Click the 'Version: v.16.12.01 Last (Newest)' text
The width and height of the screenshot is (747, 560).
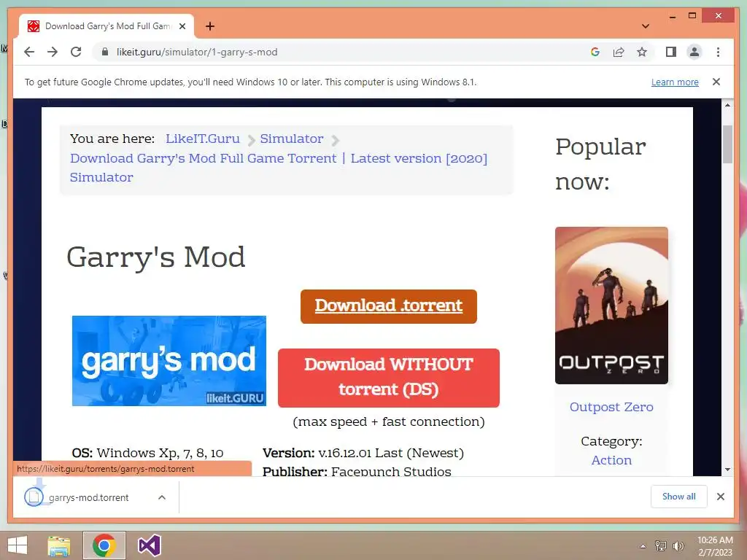[363, 453]
